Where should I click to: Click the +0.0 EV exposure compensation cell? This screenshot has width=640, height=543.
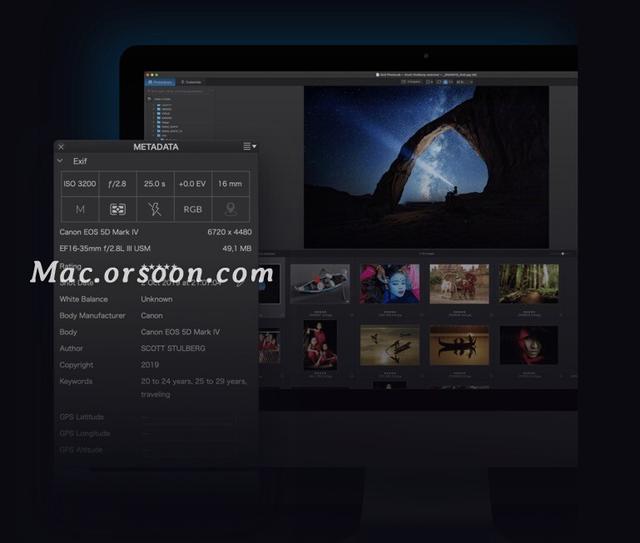(x=192, y=184)
